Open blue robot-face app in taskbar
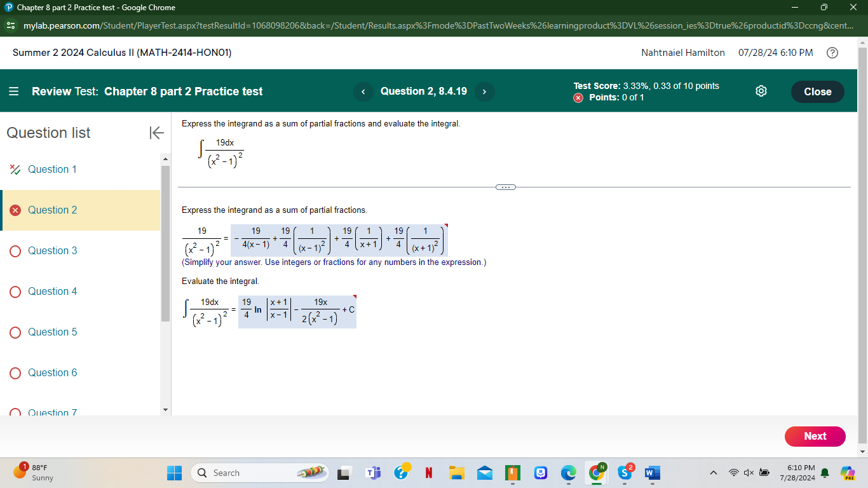This screenshot has height=488, width=868. pos(541,473)
